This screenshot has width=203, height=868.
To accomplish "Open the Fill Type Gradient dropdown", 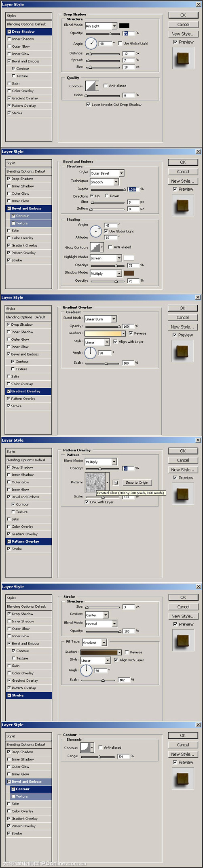I will click(95, 642).
